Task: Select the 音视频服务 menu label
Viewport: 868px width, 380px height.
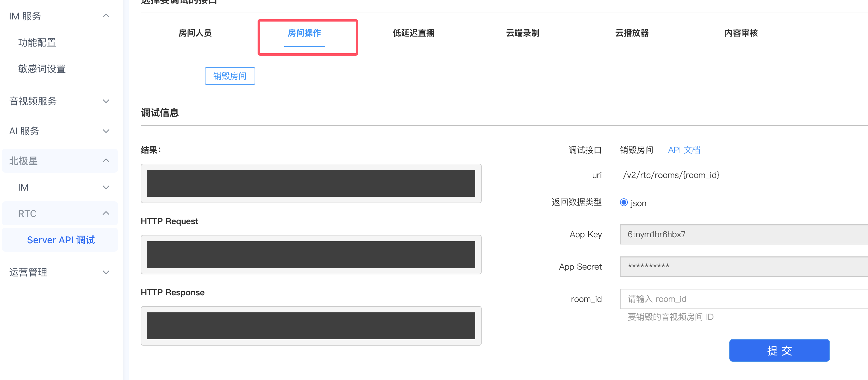Action: pyautogui.click(x=33, y=101)
